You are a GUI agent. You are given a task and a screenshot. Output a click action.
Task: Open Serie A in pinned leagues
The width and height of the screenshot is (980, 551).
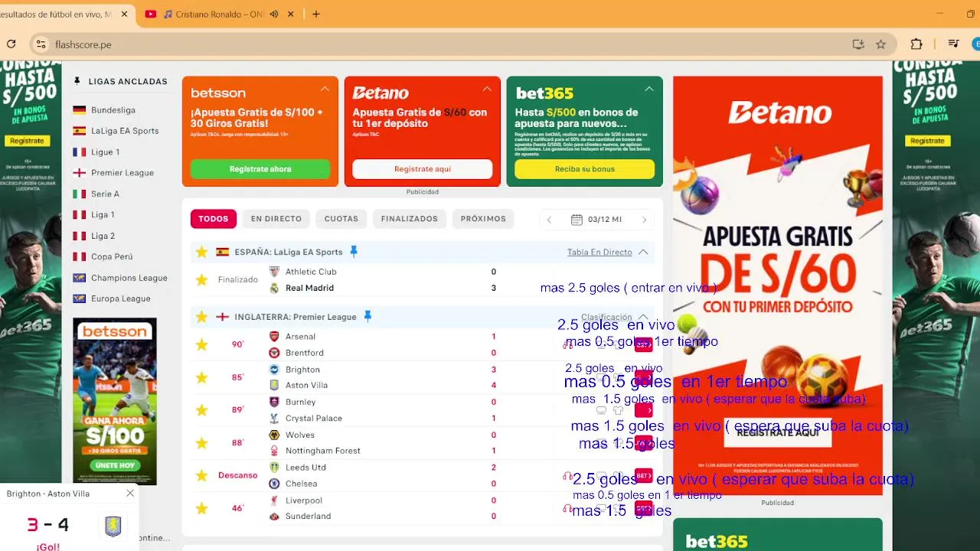tap(105, 194)
